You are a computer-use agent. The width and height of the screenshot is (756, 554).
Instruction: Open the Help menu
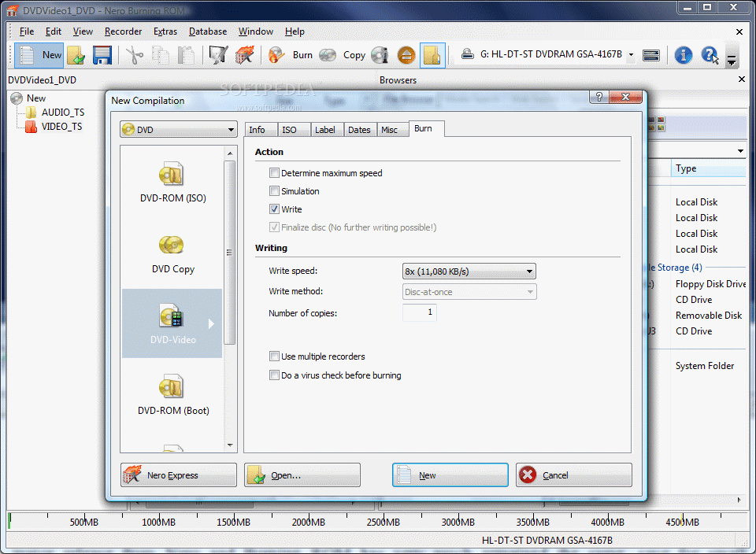(x=295, y=31)
